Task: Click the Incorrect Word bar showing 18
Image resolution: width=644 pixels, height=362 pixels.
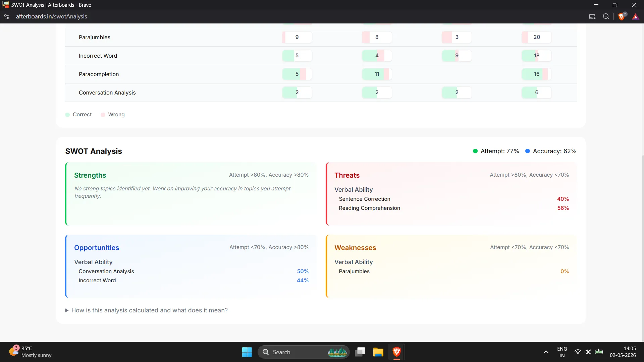Action: (x=537, y=56)
